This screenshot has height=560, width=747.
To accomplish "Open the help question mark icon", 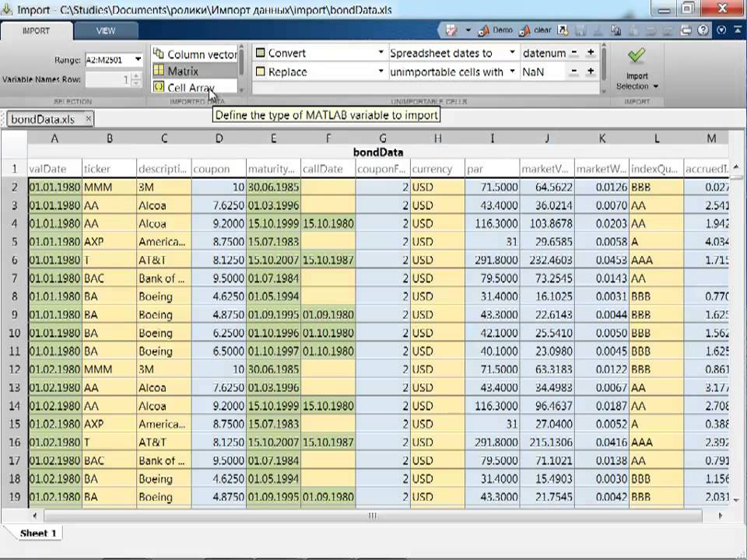I will (703, 30).
